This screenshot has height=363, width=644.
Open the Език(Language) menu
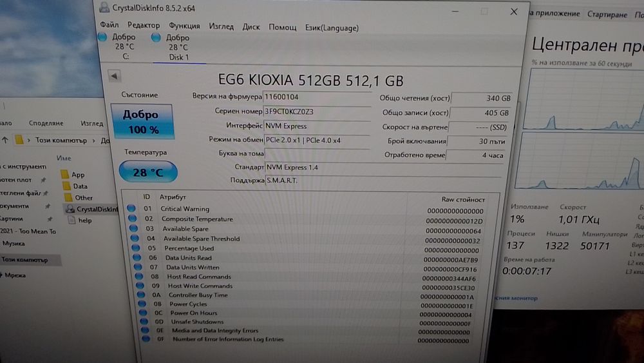coord(332,28)
